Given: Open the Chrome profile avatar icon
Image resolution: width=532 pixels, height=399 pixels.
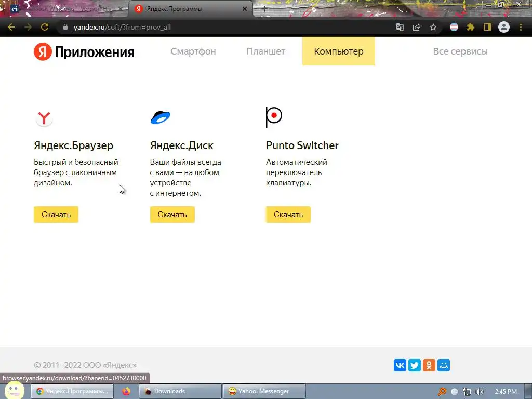Looking at the screenshot, I should (x=504, y=27).
